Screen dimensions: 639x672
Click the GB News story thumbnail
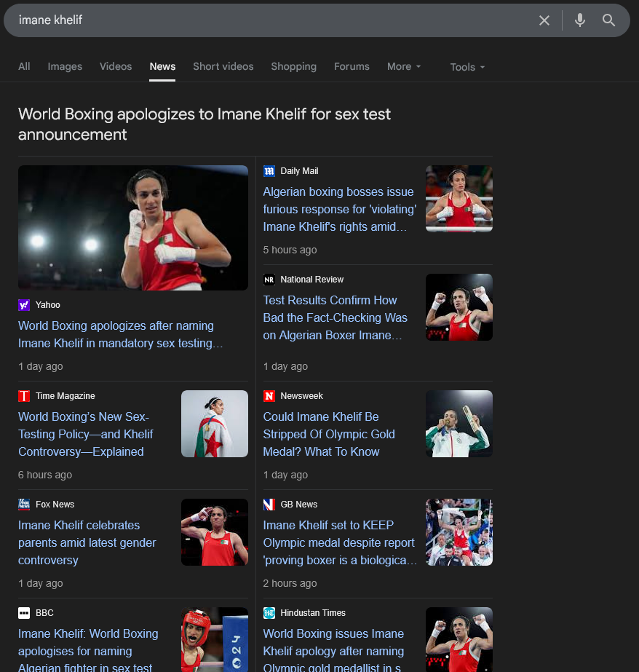point(459,532)
